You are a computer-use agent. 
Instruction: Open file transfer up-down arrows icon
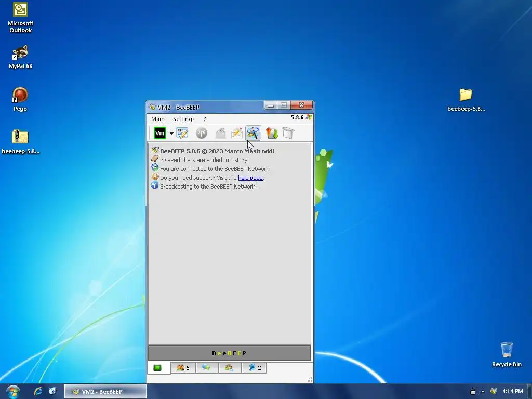(x=272, y=133)
